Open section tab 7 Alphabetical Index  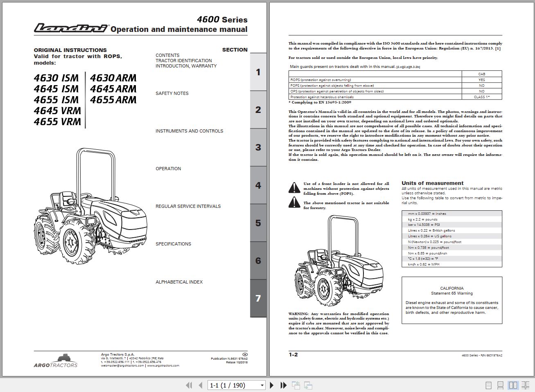258,298
